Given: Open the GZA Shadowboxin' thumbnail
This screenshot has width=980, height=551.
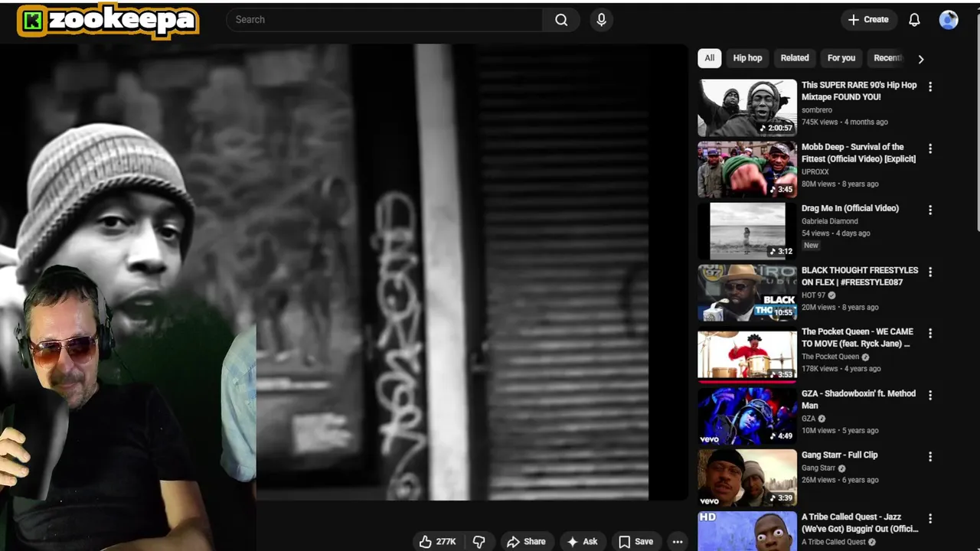Looking at the screenshot, I should pyautogui.click(x=747, y=416).
